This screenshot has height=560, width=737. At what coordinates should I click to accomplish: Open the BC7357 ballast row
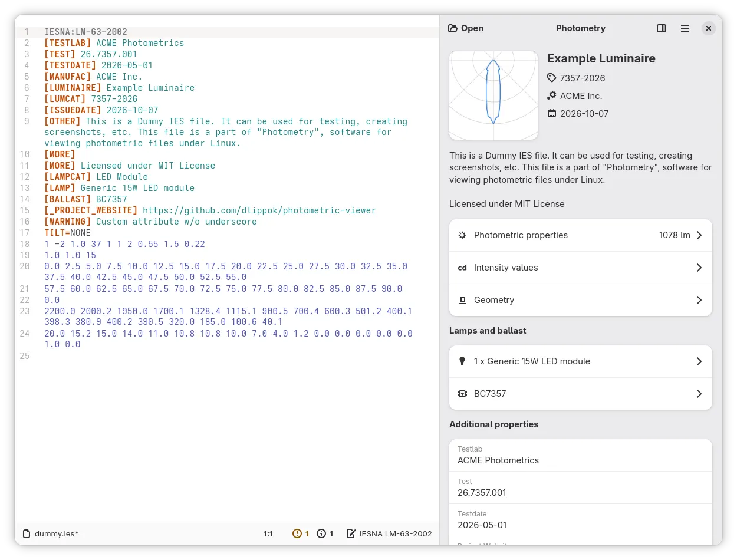(x=581, y=394)
